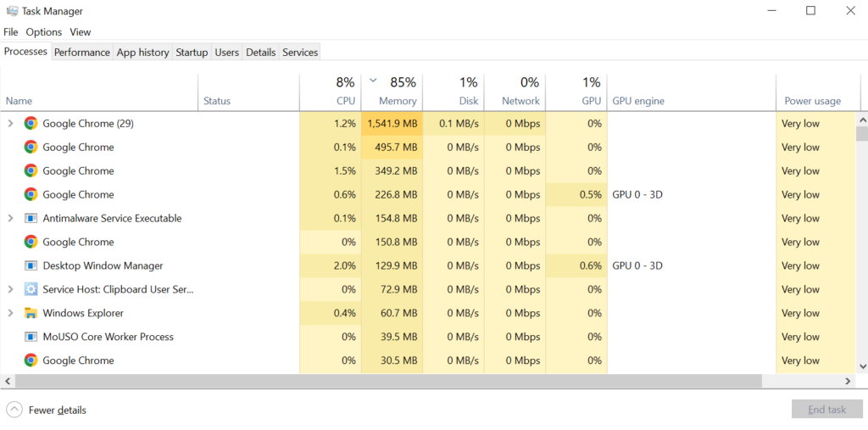Click Chrome icon in 226.8 MB row
Viewport: 868px width, 430px height.
tap(31, 194)
